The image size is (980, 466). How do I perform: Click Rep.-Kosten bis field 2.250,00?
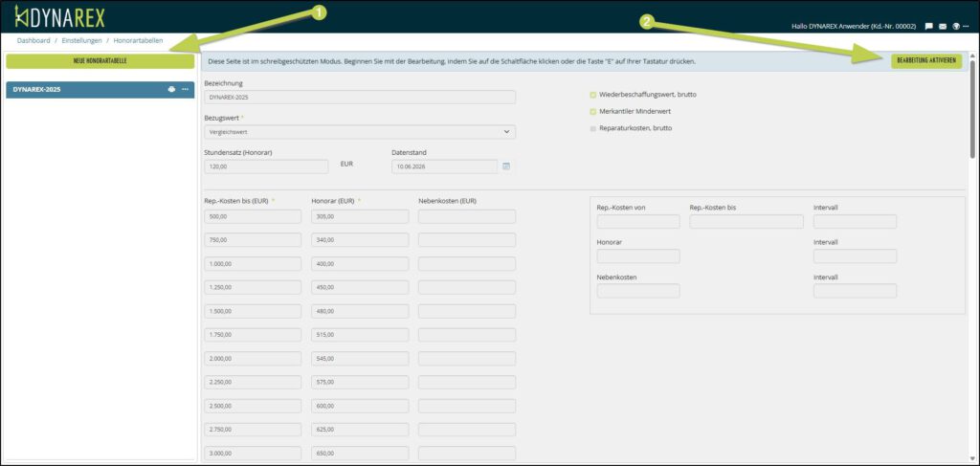pos(253,383)
